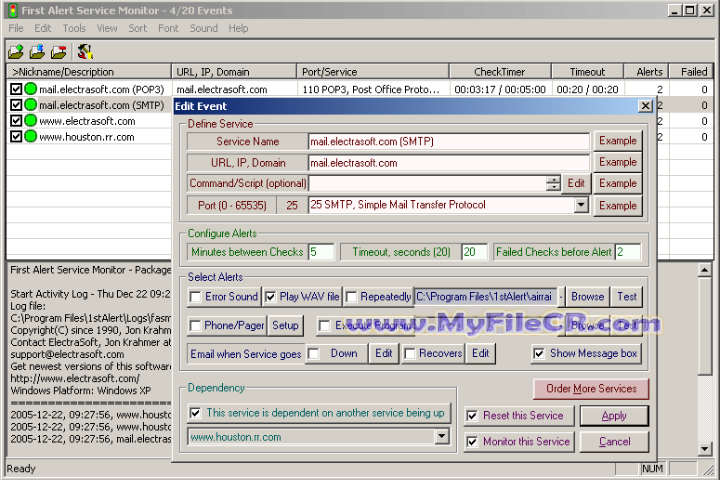The width and height of the screenshot is (720, 480).
Task: Sort by Port/Service column header
Action: pos(373,72)
